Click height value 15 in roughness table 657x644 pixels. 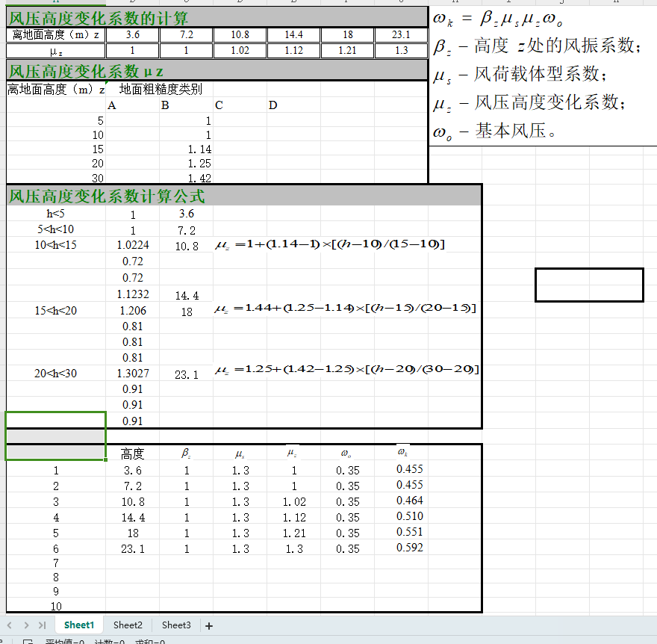coord(98,149)
